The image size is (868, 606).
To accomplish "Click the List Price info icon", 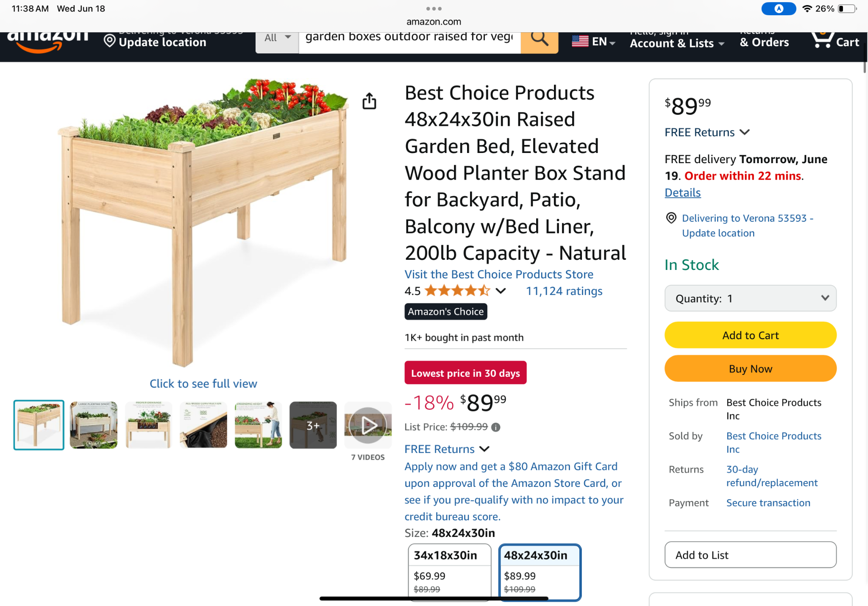I will 495,427.
